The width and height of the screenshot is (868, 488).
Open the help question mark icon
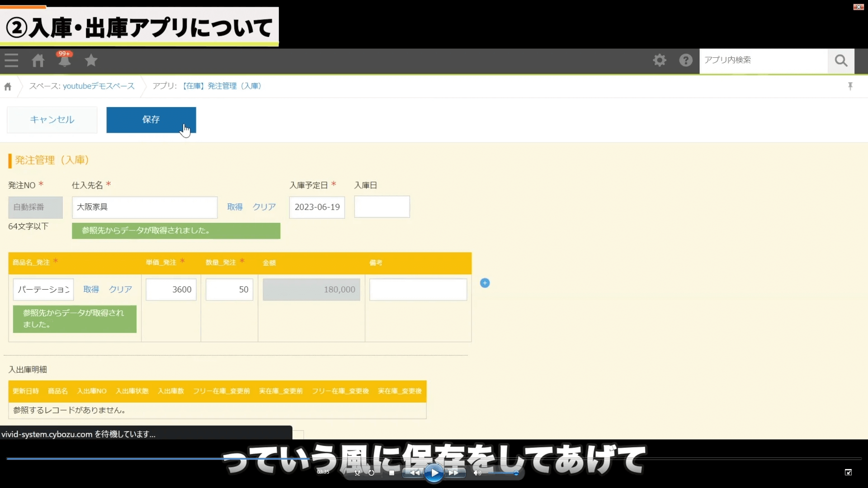[686, 60]
